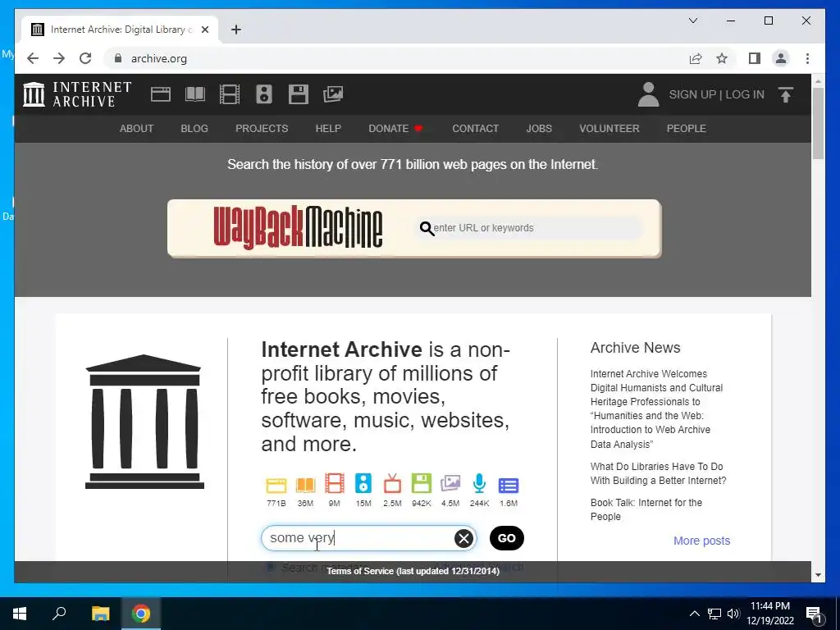Open the Chrome three-dot menu

(x=807, y=58)
